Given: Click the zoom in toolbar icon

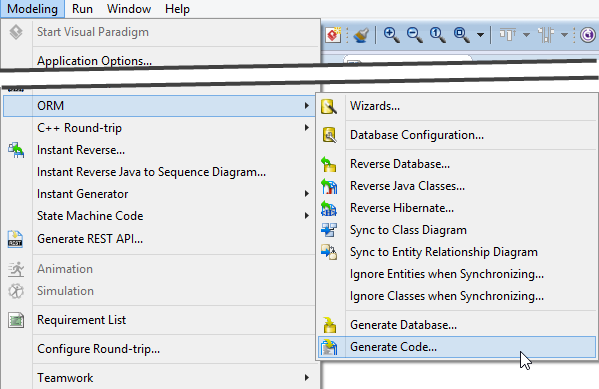Looking at the screenshot, I should [392, 35].
